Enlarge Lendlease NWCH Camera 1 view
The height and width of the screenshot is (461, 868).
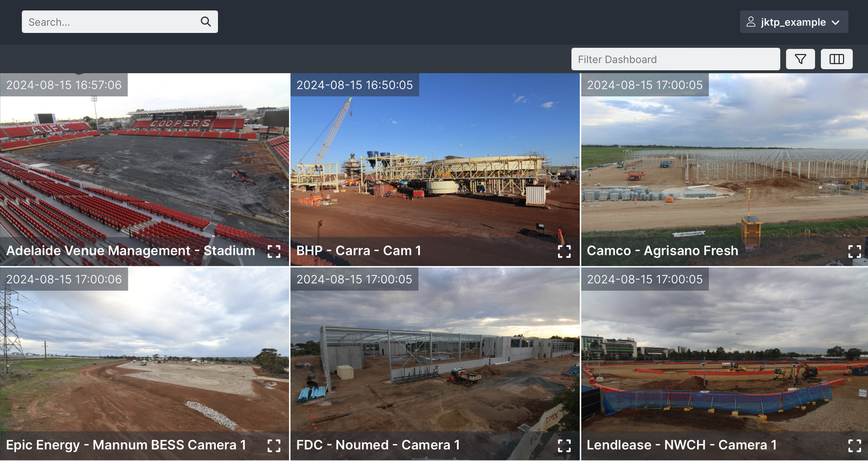854,445
